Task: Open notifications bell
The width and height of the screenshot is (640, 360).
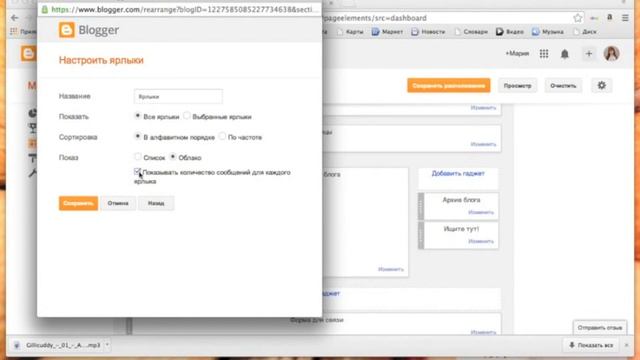Action: [564, 54]
